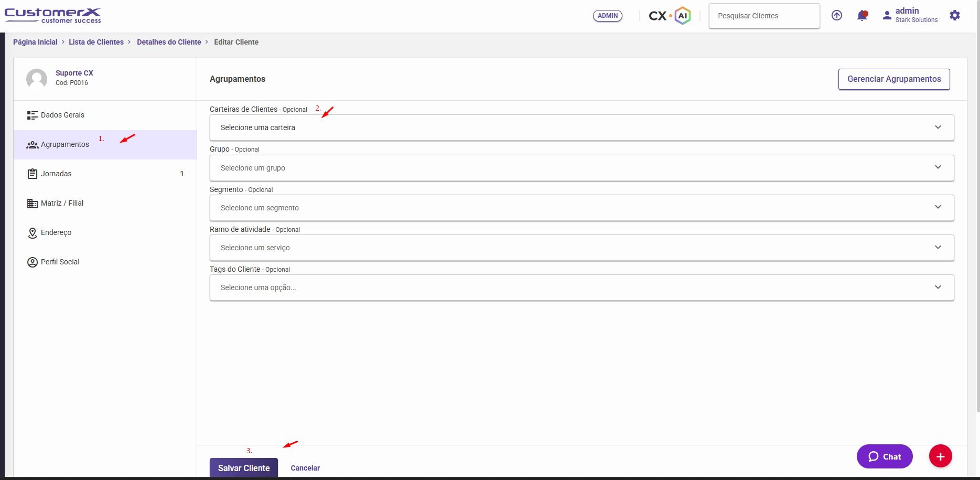The image size is (980, 480).
Task: Click the 'Grupo' field label
Action: (x=220, y=149)
